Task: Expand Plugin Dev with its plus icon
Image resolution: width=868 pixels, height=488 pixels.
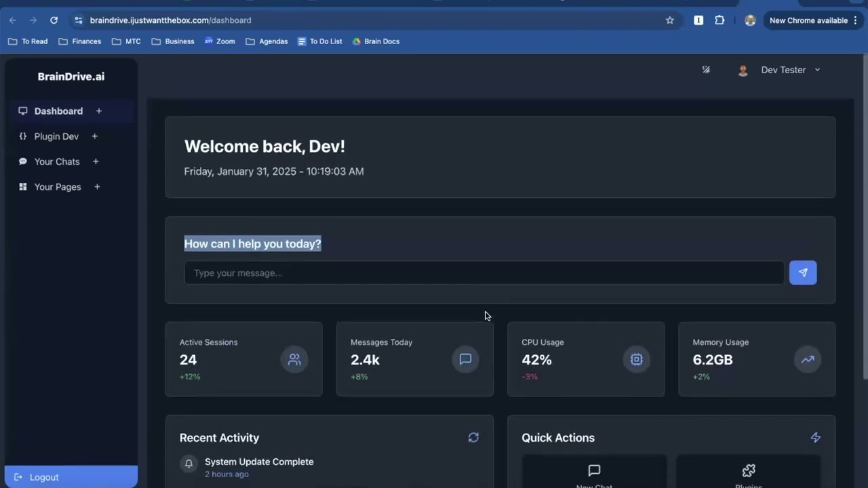Action: tap(94, 136)
